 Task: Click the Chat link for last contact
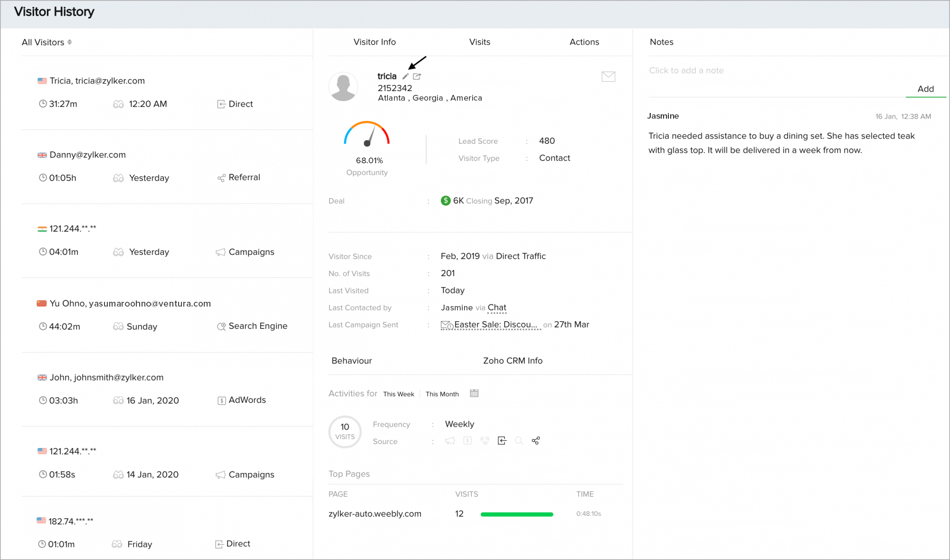pyautogui.click(x=497, y=308)
